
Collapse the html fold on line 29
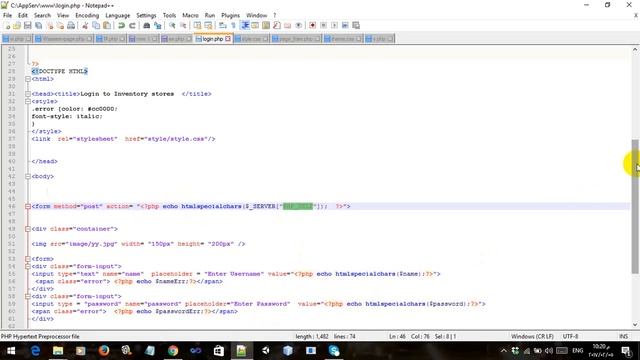click(x=28, y=79)
